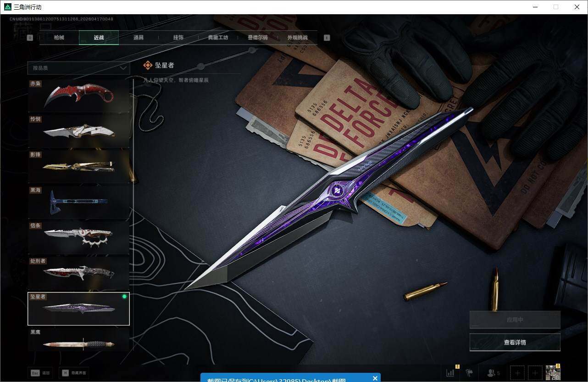588x382 pixels.
Task: Select the 近战 (melee) tab
Action: [x=99, y=38]
